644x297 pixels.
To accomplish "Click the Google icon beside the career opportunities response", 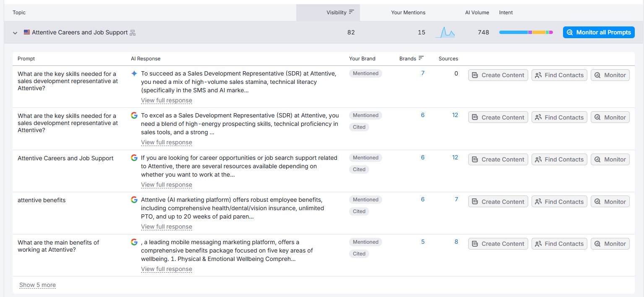I will coord(134,158).
